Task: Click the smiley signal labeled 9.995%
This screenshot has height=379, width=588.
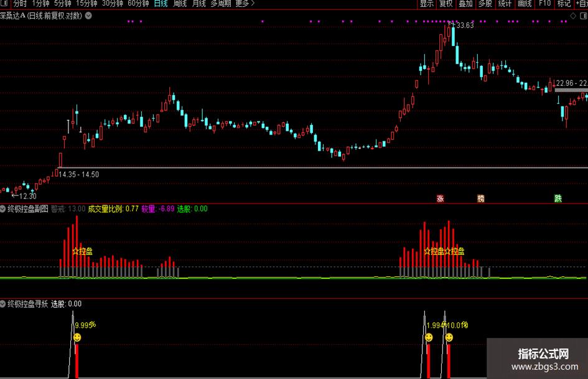Action: [77, 337]
